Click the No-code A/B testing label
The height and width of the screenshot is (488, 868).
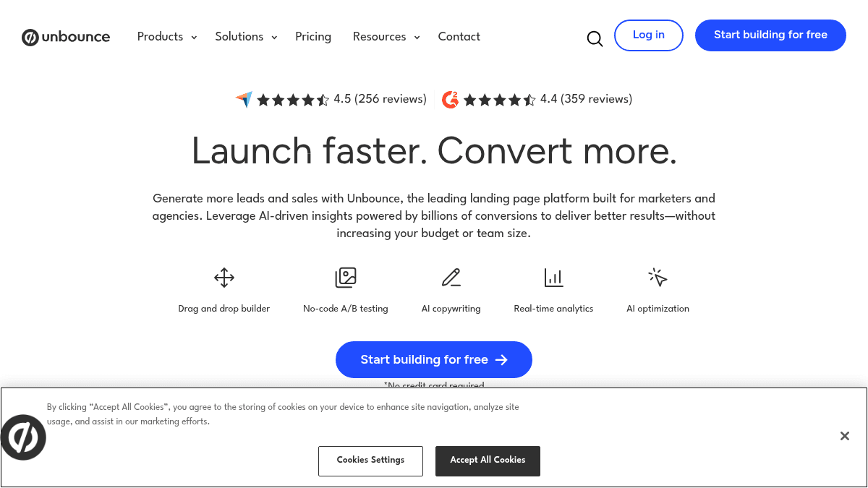coord(346,309)
